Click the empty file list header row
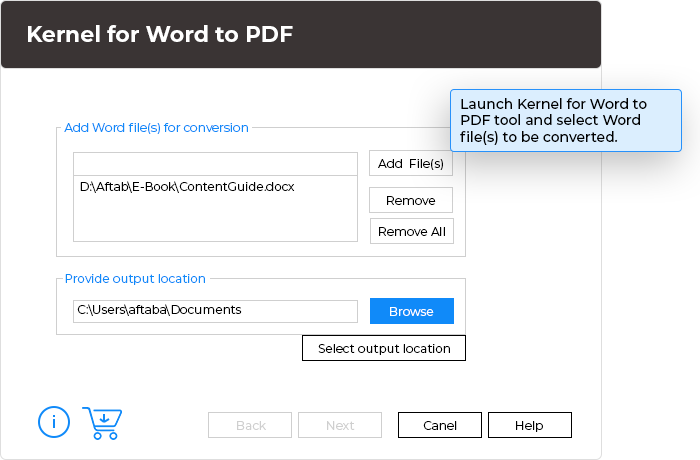The height and width of the screenshot is (460, 700). tap(215, 164)
